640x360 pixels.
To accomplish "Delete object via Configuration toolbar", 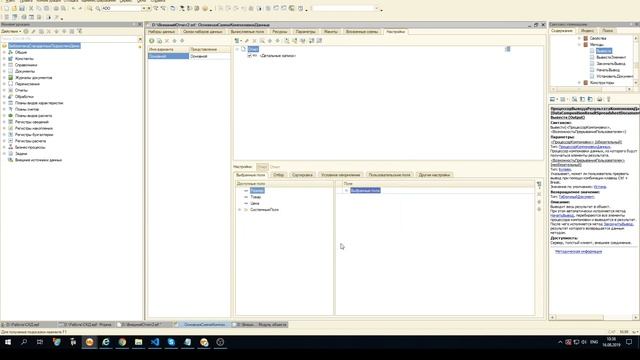I will (x=49, y=31).
